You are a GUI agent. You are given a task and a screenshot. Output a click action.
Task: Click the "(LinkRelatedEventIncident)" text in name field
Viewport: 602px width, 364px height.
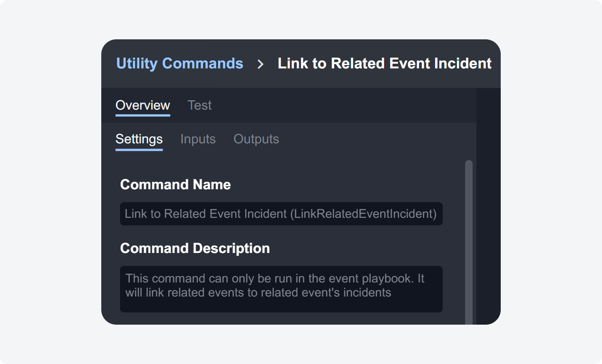point(363,214)
